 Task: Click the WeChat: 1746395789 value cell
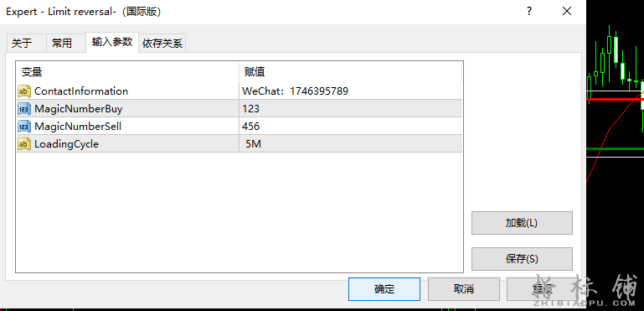coord(351,91)
